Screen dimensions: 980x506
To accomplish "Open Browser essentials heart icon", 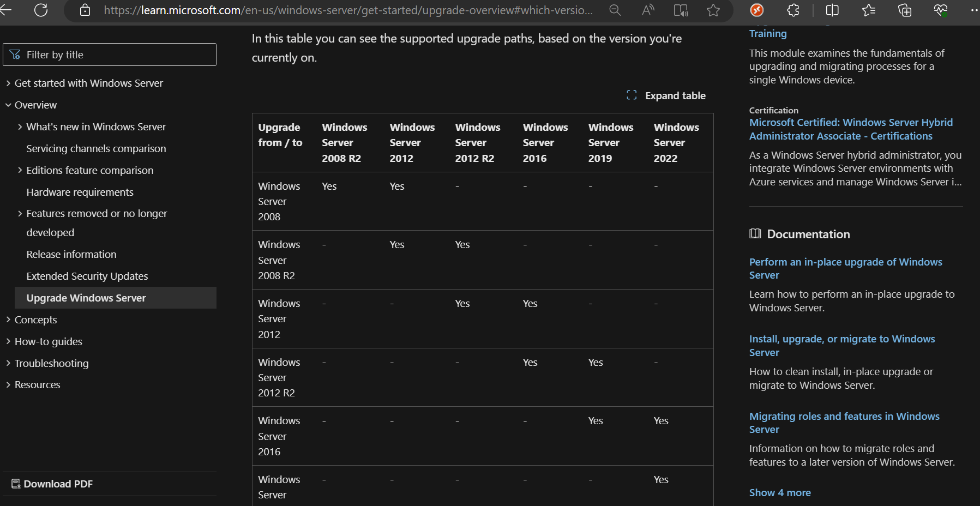I will point(941,10).
